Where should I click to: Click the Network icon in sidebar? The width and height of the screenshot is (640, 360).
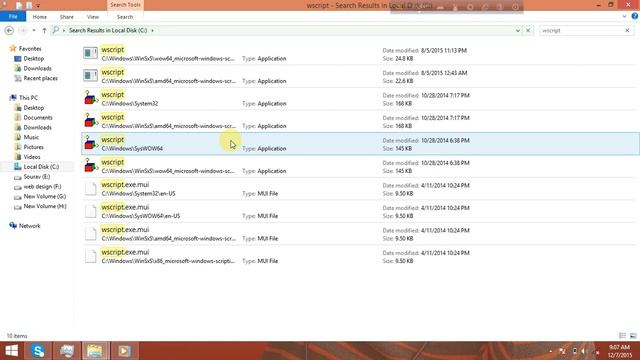pyautogui.click(x=13, y=225)
